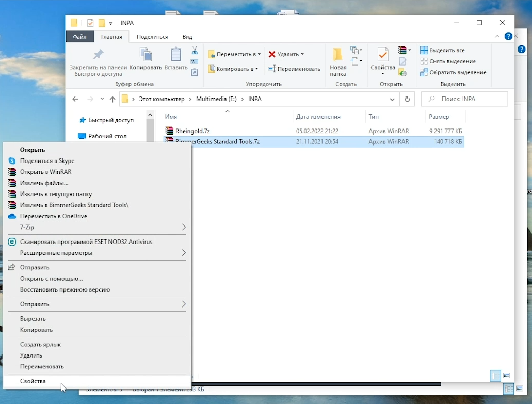532x404 pixels.
Task: Click Снять выделение button
Action: pyautogui.click(x=448, y=61)
